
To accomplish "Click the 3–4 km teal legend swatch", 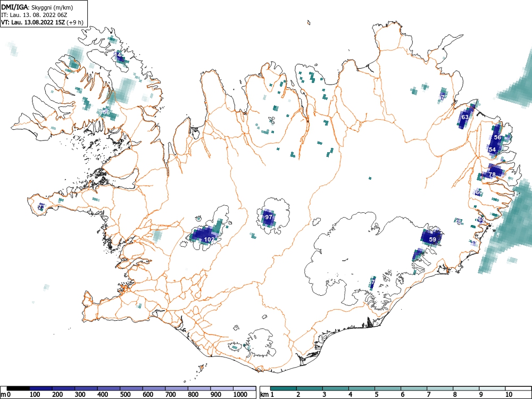I will pos(336,388).
